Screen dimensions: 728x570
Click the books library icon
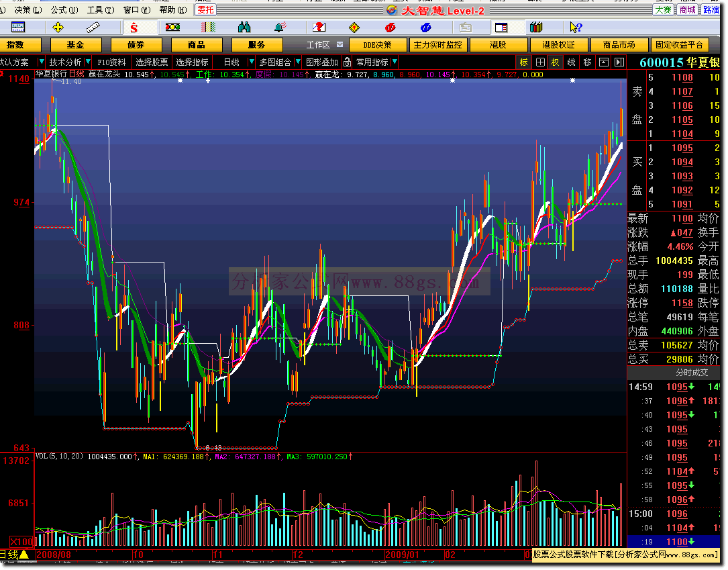point(536,28)
